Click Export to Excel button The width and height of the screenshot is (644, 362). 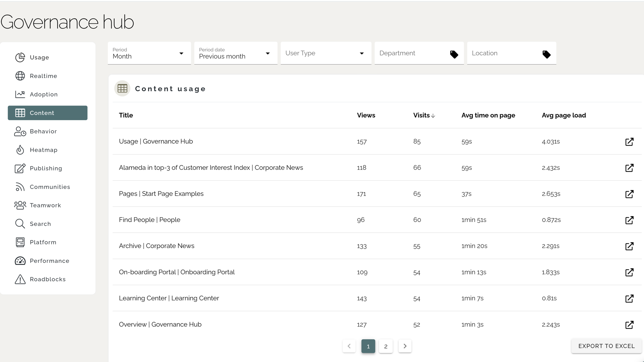606,346
